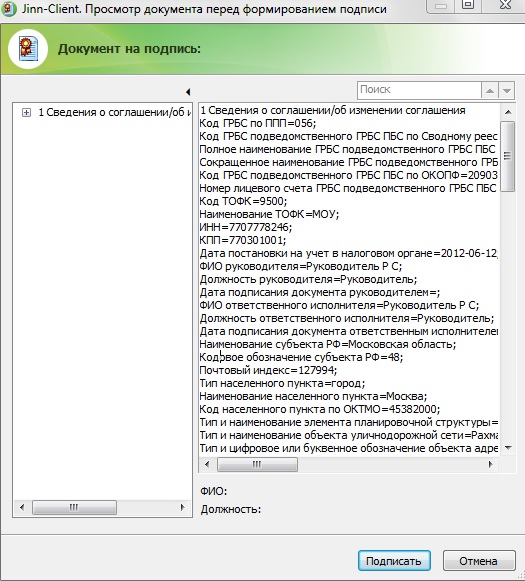Click the Подписать button
This screenshot has height=581, width=525.
[394, 561]
